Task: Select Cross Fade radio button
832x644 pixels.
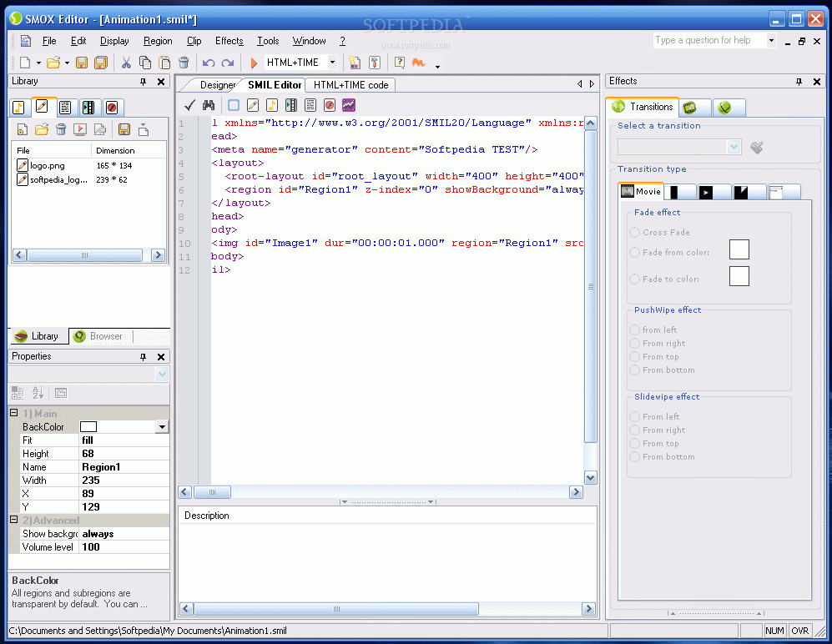Action: pyautogui.click(x=634, y=233)
